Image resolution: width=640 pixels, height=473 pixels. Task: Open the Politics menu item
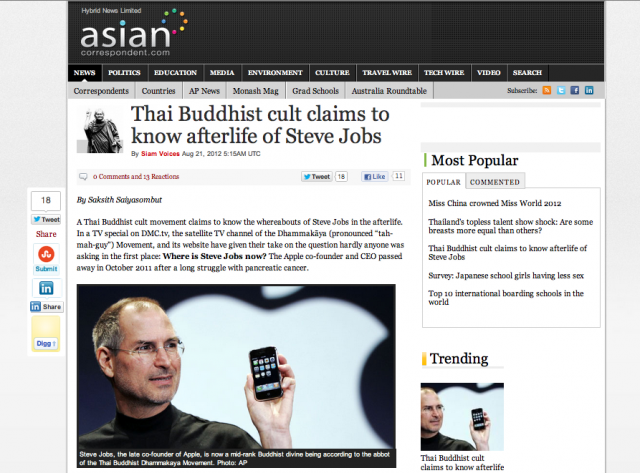point(124,73)
